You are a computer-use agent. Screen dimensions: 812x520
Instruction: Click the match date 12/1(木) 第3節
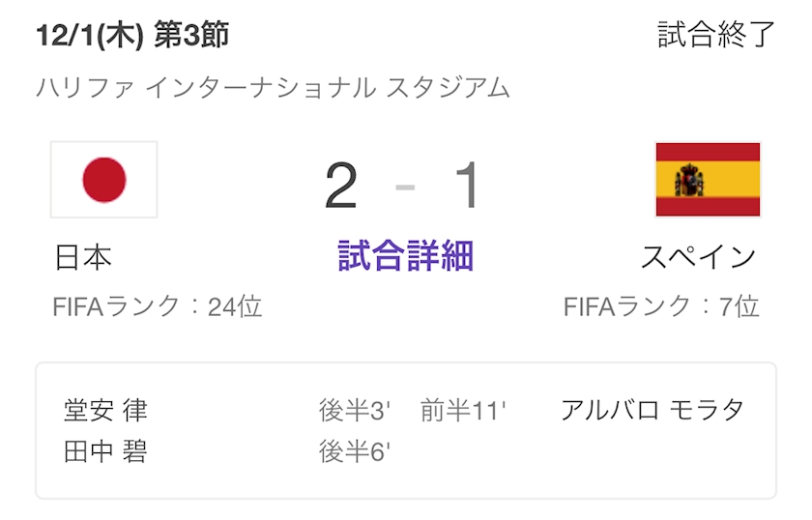(x=132, y=36)
